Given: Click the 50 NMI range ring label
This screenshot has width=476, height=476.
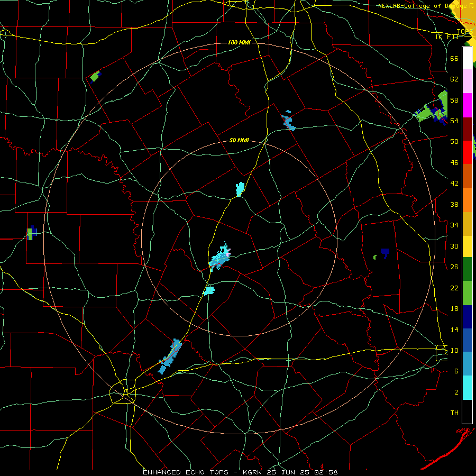Looking at the screenshot, I should click(x=239, y=140).
